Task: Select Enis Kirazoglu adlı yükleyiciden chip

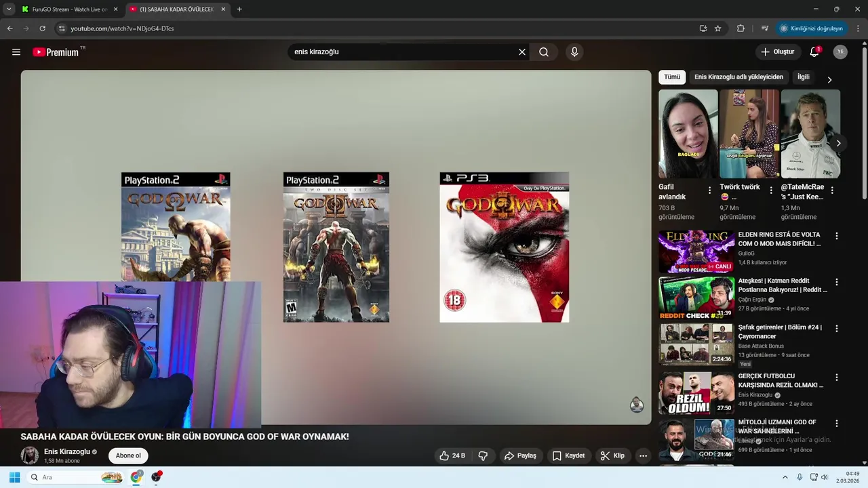Action: [x=738, y=77]
